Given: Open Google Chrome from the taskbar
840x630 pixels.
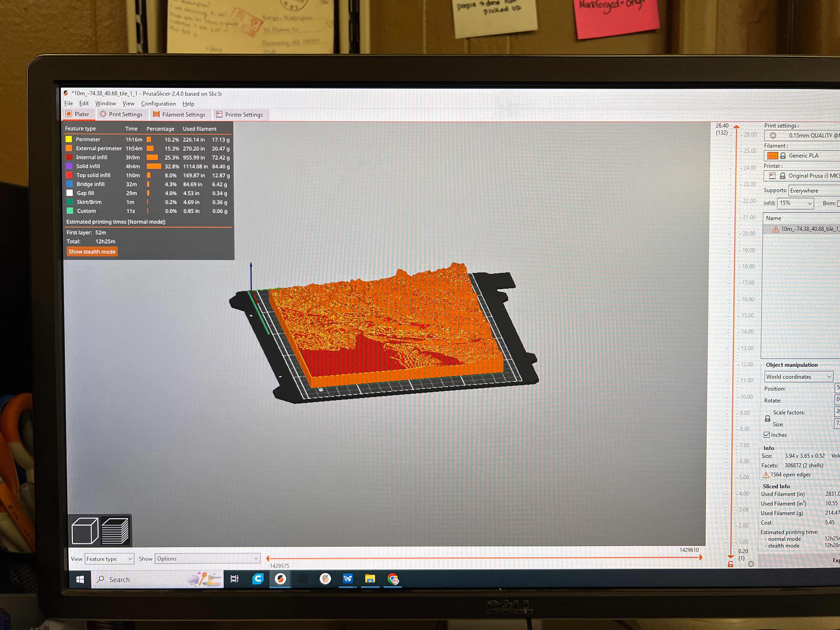Looking at the screenshot, I should click(x=393, y=579).
